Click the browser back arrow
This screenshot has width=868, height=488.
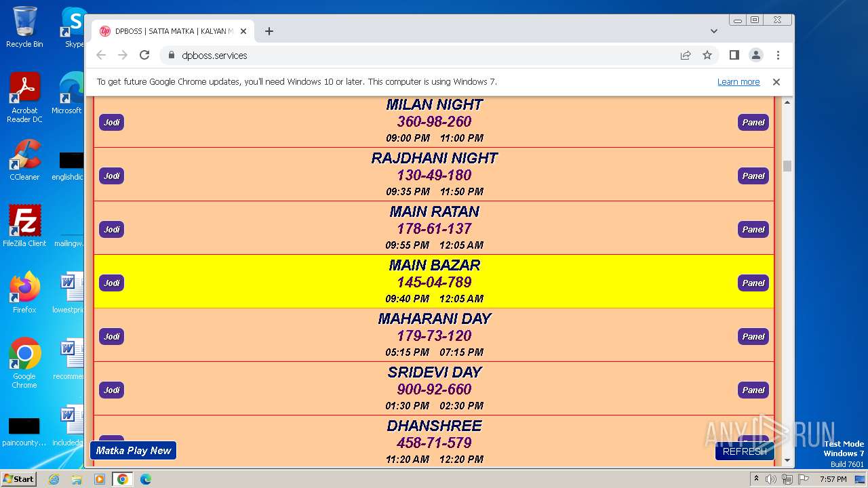tap(101, 55)
